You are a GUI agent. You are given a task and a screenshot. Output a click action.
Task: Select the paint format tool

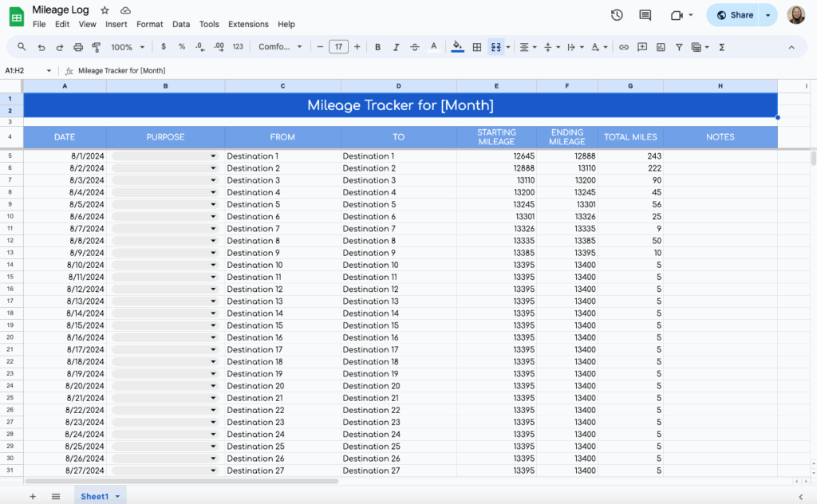pos(96,47)
